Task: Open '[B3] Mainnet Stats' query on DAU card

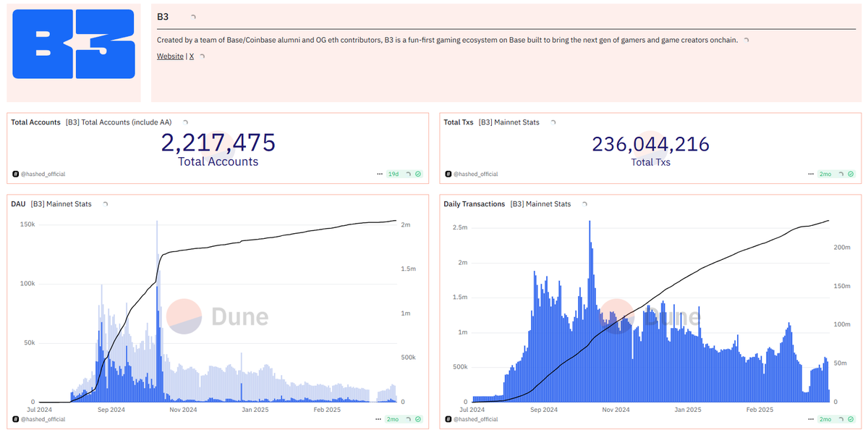Action: click(61, 205)
